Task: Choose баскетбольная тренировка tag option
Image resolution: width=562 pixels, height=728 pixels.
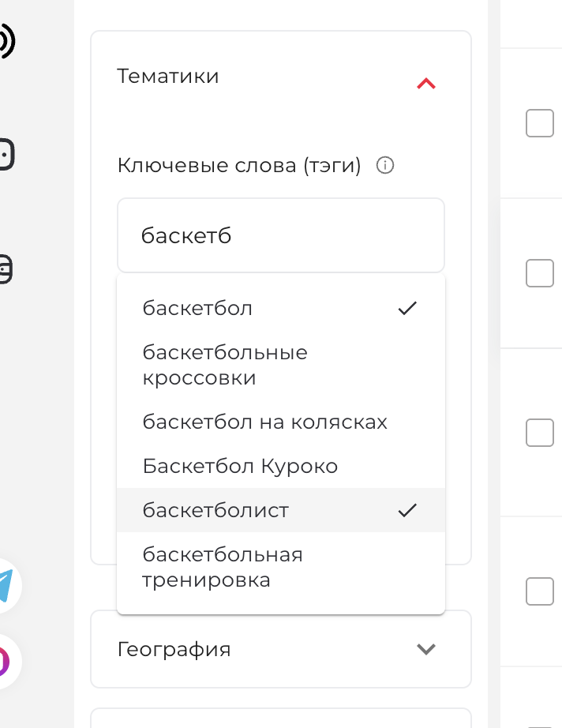Action: (281, 567)
